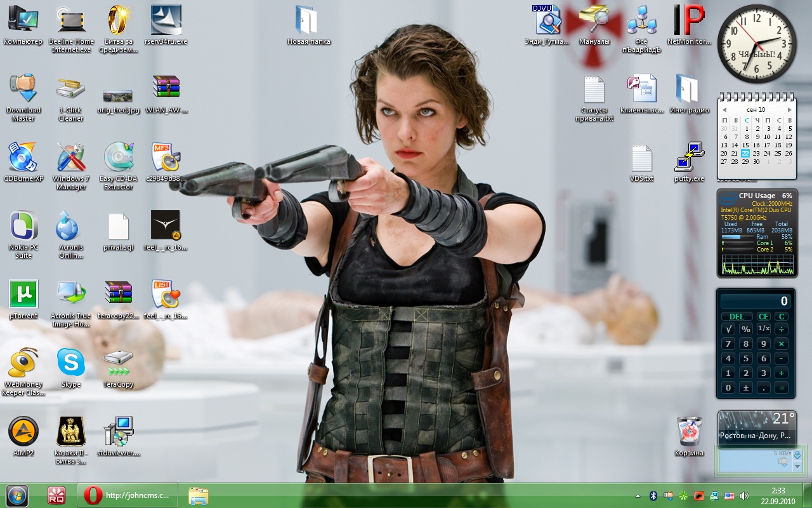Select the Easy CD-DA Extractor icon

119,166
